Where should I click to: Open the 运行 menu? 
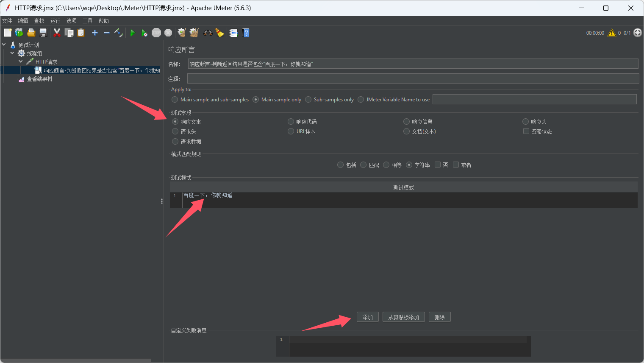click(55, 21)
